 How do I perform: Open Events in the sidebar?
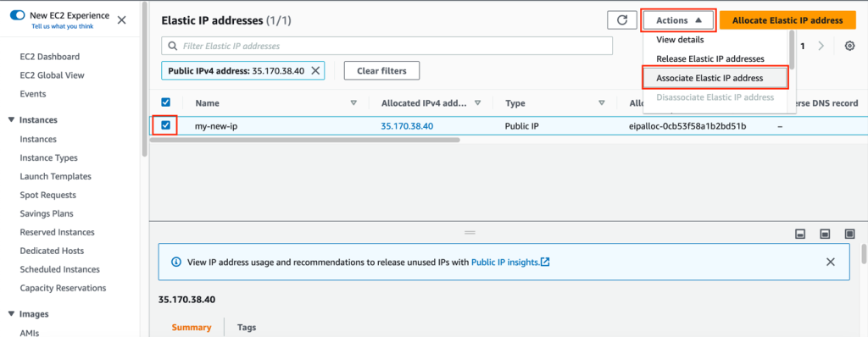(x=33, y=94)
